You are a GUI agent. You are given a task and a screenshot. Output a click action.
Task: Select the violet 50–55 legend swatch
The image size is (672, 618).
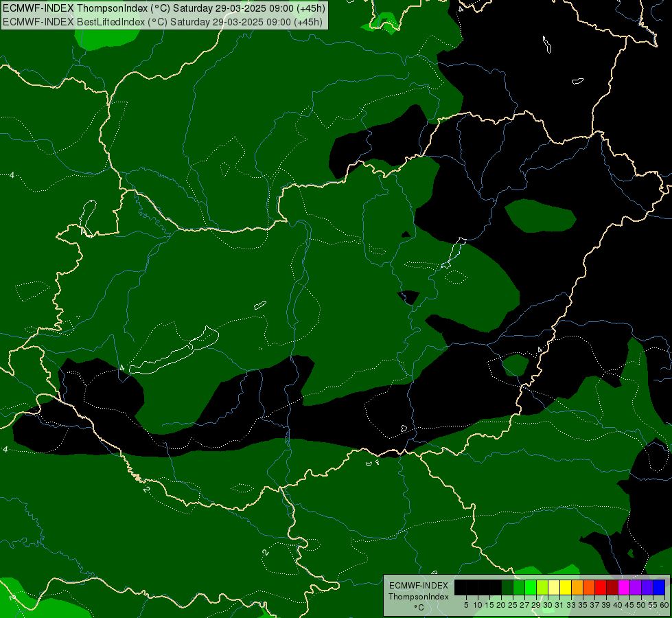point(647,587)
